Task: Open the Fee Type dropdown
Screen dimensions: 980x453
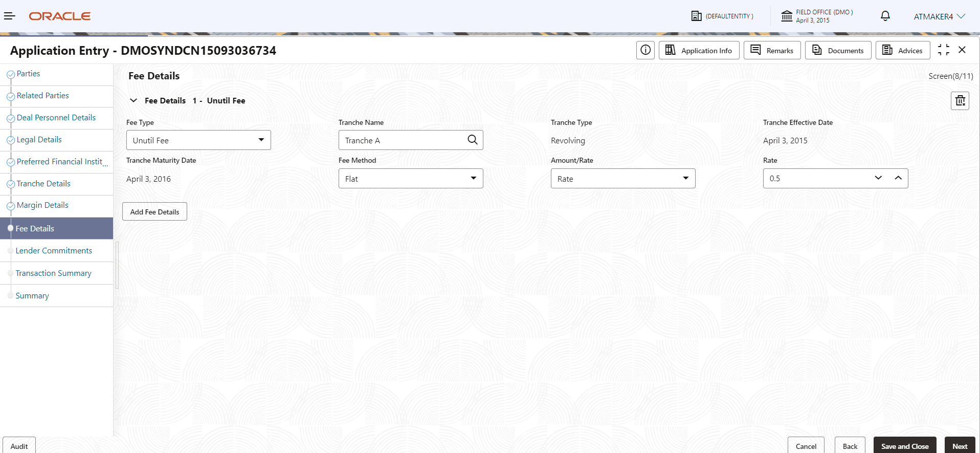Action: 198,140
